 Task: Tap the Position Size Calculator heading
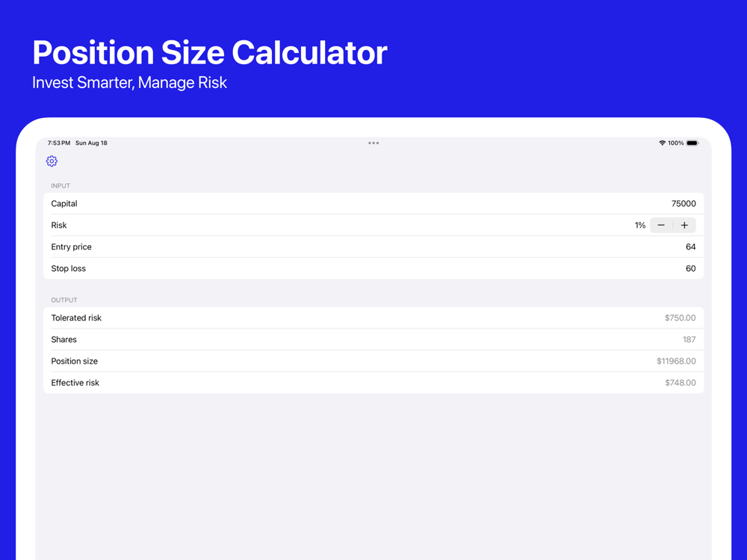tap(210, 52)
